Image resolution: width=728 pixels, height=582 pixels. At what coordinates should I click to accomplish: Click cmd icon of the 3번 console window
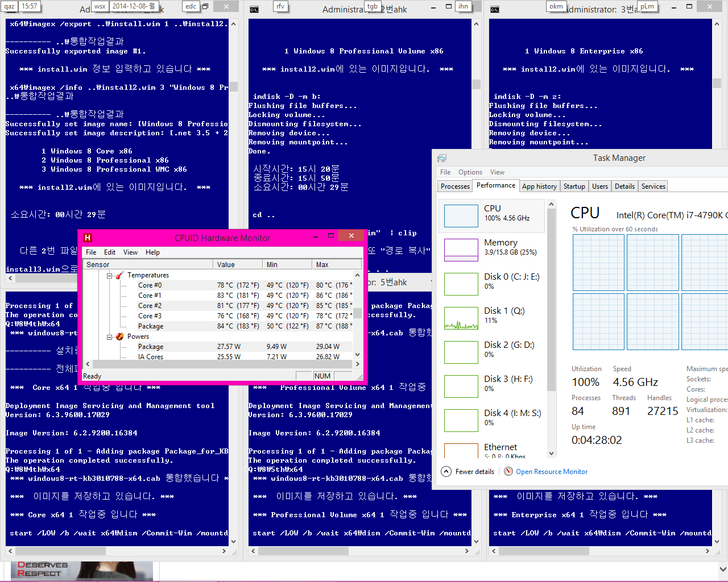495,9
